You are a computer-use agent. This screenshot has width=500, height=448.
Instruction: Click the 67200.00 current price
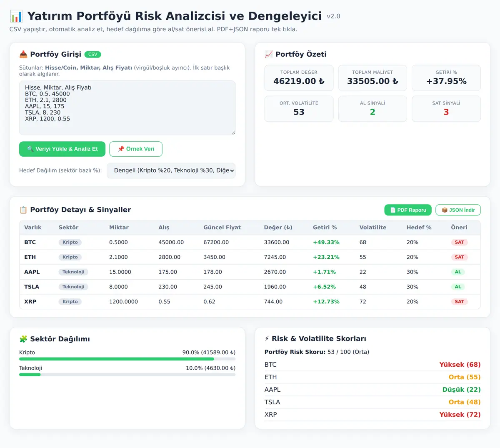tap(216, 242)
